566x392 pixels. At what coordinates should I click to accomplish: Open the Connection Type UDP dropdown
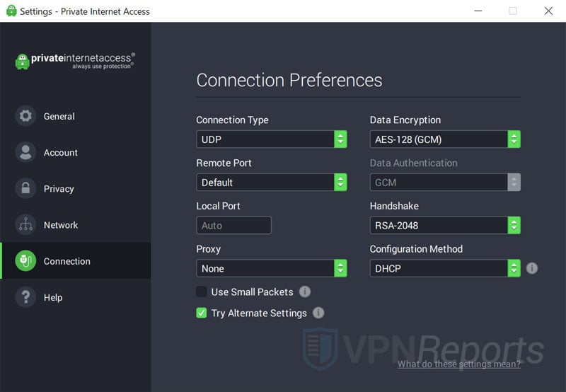pyautogui.click(x=272, y=139)
